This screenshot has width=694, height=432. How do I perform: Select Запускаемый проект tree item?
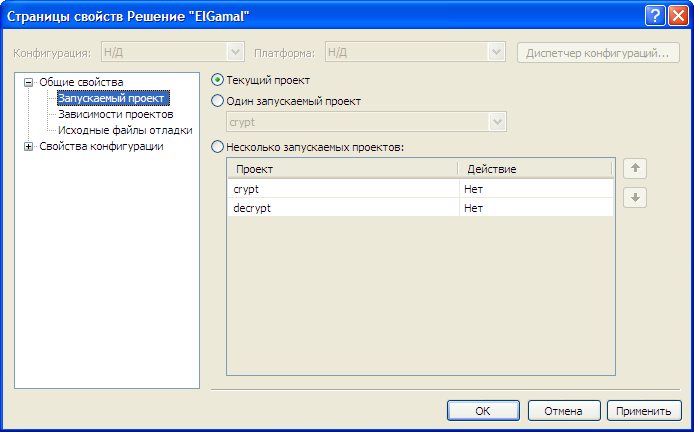113,98
